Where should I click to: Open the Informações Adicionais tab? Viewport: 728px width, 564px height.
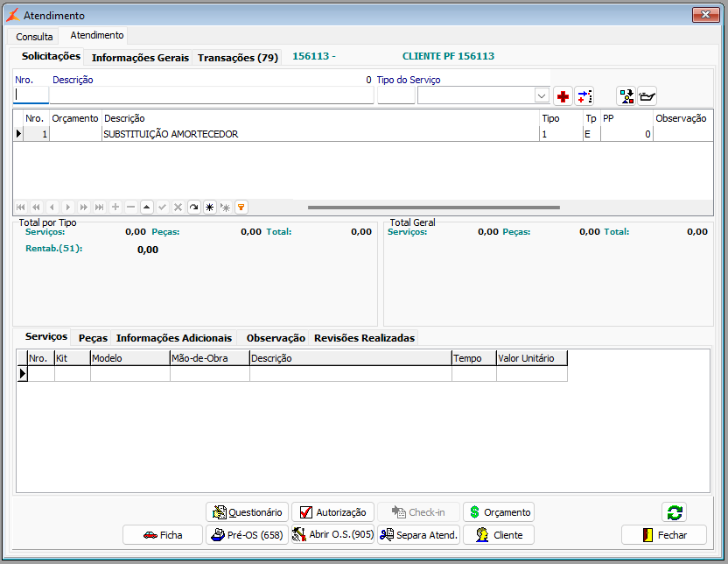click(174, 338)
